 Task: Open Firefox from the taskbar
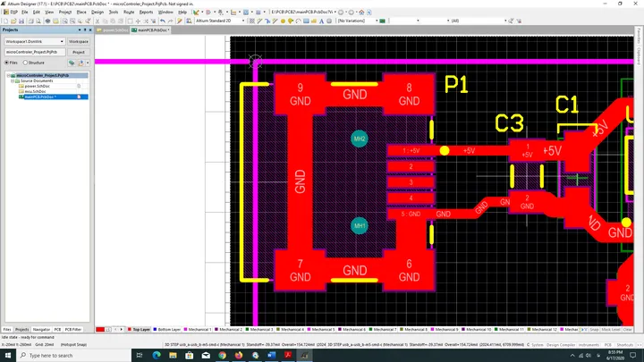239,356
